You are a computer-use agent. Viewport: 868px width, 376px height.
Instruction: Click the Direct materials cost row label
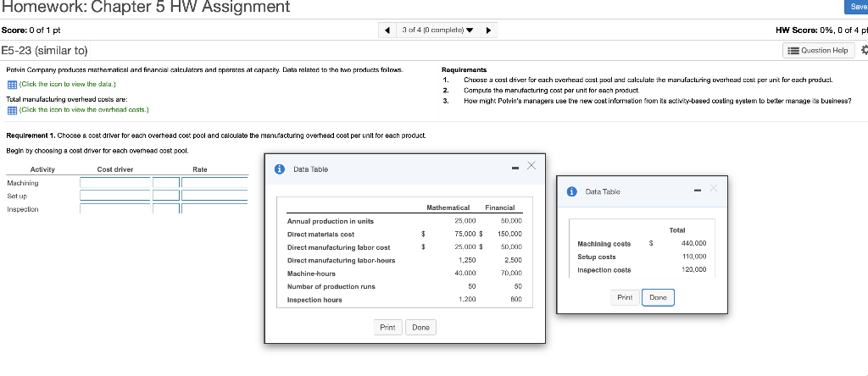click(321, 235)
